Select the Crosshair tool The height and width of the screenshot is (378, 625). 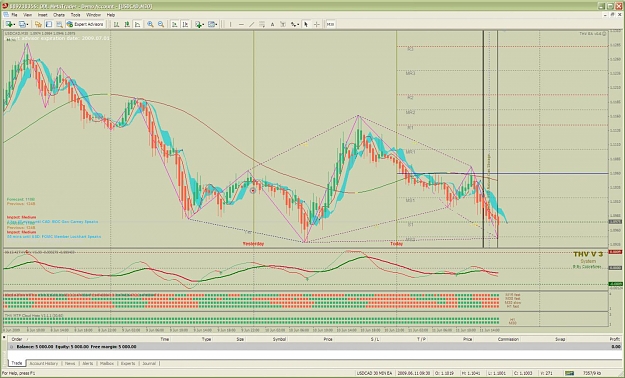pos(317,24)
